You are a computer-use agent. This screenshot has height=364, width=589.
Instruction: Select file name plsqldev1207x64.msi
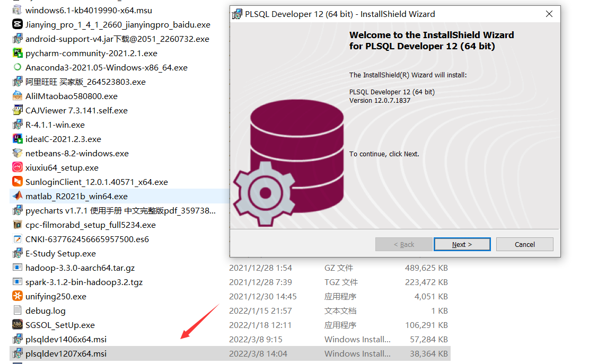(x=66, y=353)
